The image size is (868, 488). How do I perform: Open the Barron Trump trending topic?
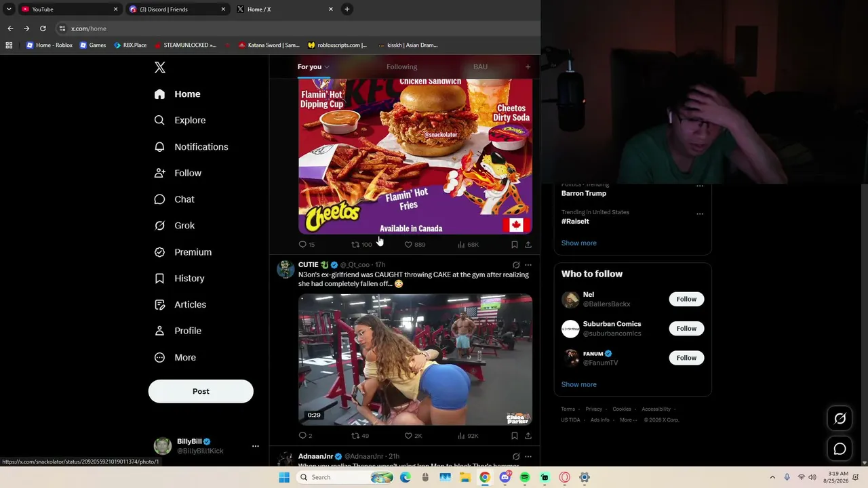584,193
